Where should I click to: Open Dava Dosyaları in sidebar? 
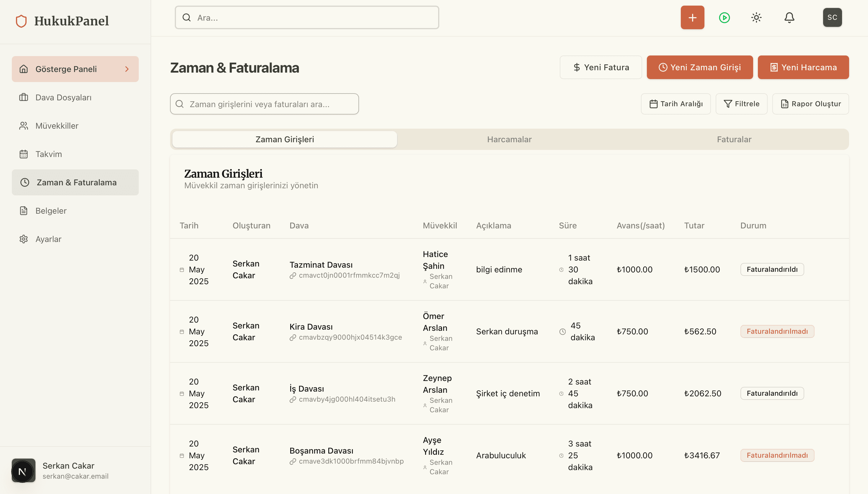point(63,97)
